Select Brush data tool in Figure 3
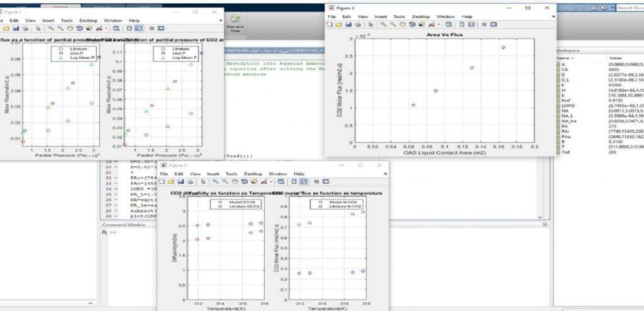Image resolution: width=644 pixels, height=311 pixels. click(x=431, y=25)
